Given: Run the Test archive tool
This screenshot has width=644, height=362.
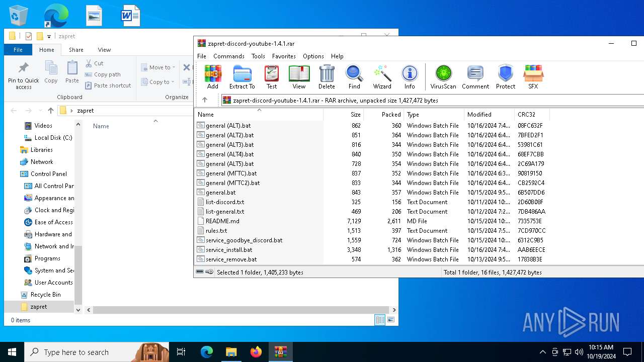Looking at the screenshot, I should click(272, 77).
